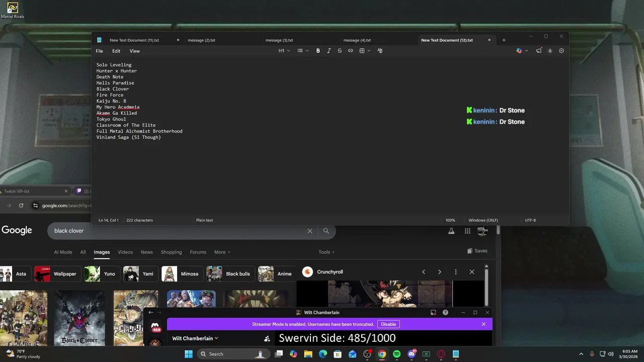644x362 pixels.
Task: Open the table insert dropdown
Action: [x=365, y=51]
